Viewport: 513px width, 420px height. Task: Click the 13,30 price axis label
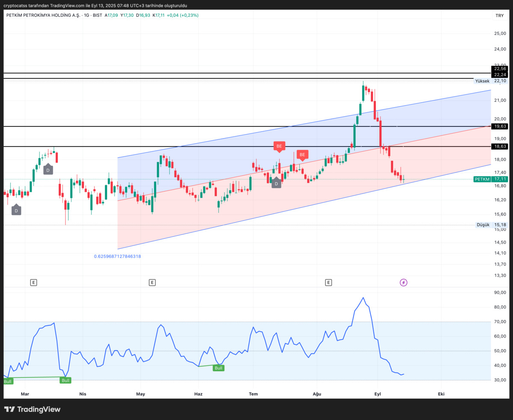[x=500, y=276]
